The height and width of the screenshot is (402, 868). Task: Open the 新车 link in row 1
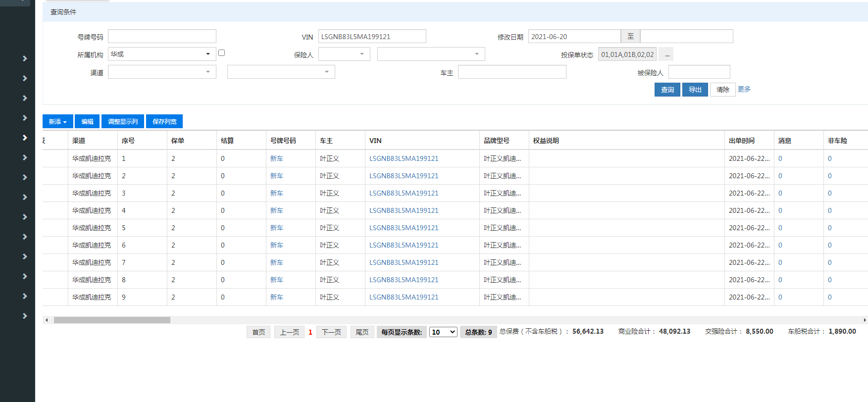coord(276,159)
